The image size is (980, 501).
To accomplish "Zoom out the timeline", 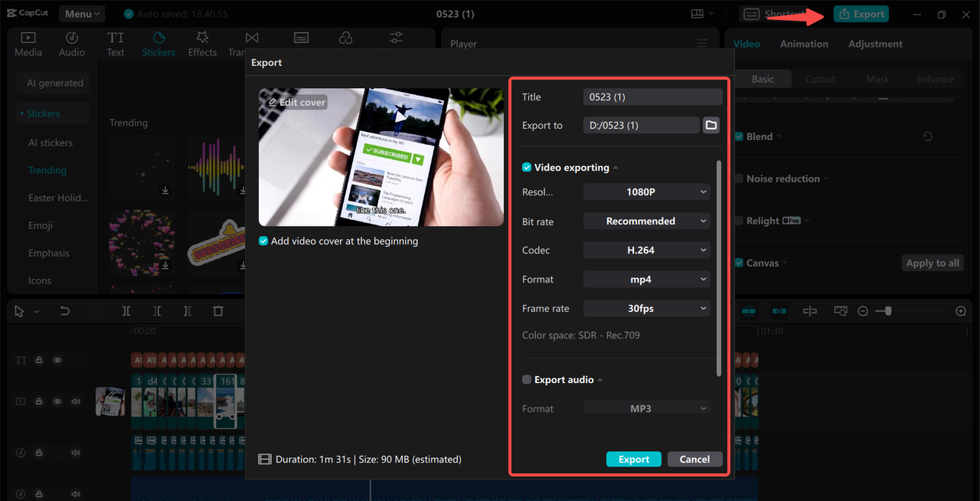I will [x=863, y=311].
